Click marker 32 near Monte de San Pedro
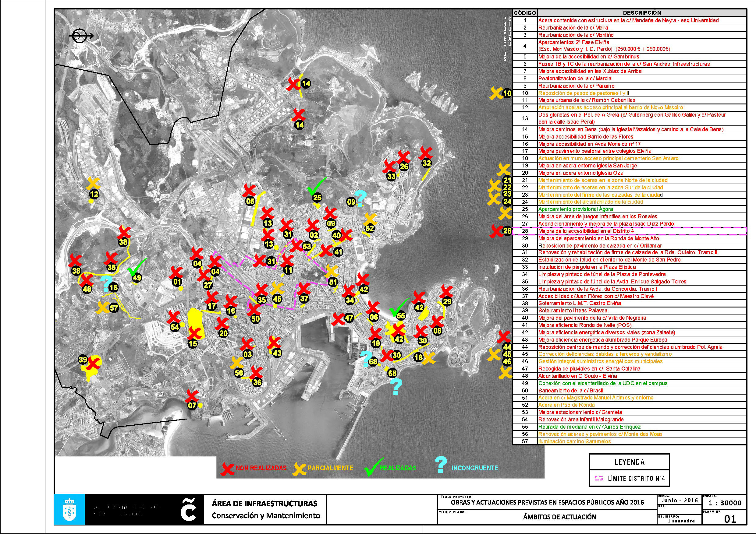The image size is (756, 534). (426, 163)
